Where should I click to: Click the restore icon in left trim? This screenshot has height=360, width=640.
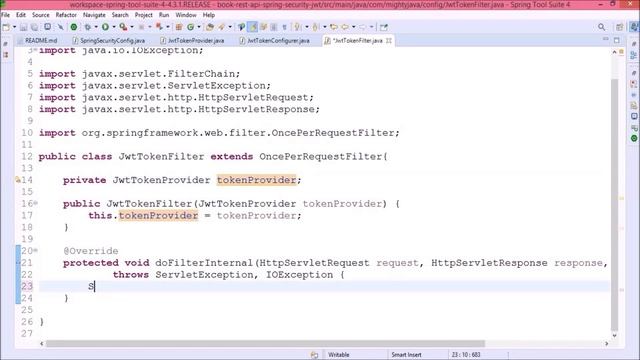point(5,44)
